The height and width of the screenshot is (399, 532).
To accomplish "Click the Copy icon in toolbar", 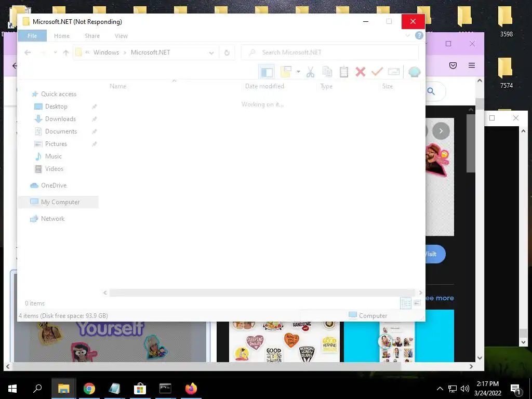I will point(327,72).
